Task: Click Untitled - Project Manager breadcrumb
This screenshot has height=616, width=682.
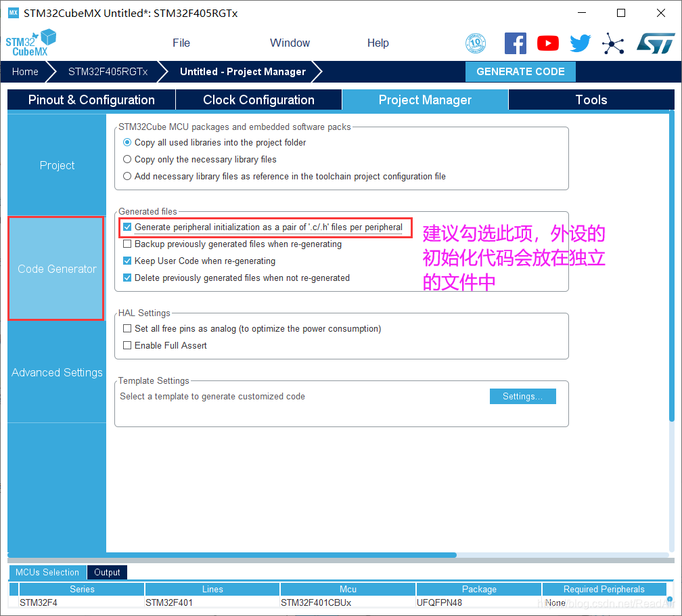Action: click(243, 72)
